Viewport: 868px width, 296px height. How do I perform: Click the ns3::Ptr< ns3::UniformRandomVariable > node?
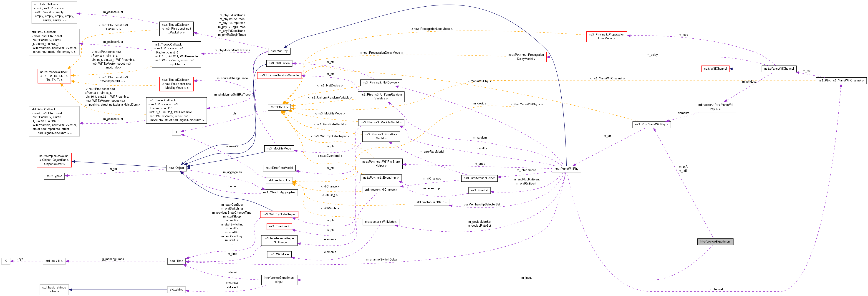point(381,97)
